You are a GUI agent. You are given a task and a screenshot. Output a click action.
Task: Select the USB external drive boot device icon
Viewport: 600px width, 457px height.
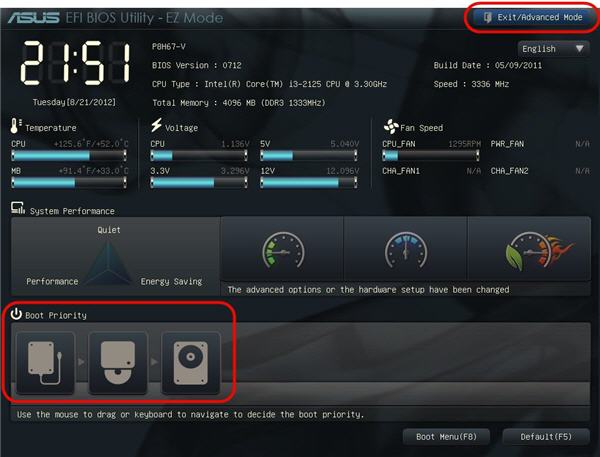(45, 362)
